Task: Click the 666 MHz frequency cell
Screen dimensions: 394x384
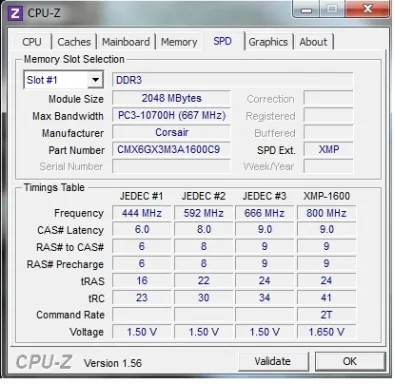Action: click(264, 213)
